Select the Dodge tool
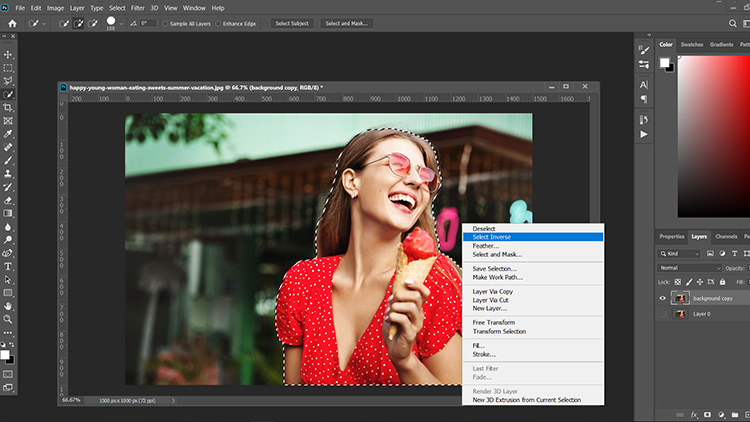Viewport: 750px width, 422px height. click(8, 240)
